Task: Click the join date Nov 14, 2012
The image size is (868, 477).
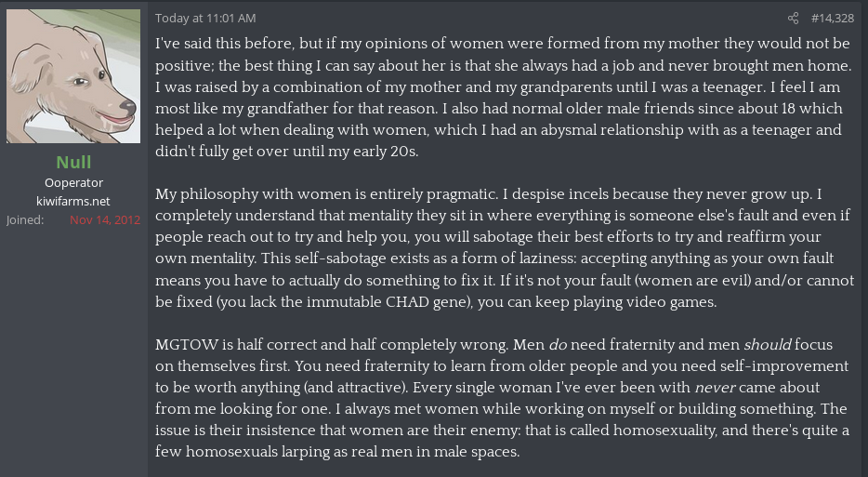Action: (x=104, y=220)
